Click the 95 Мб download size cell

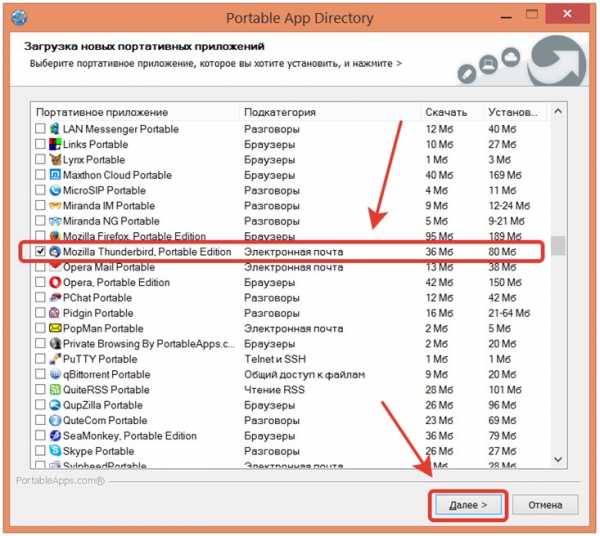[439, 236]
